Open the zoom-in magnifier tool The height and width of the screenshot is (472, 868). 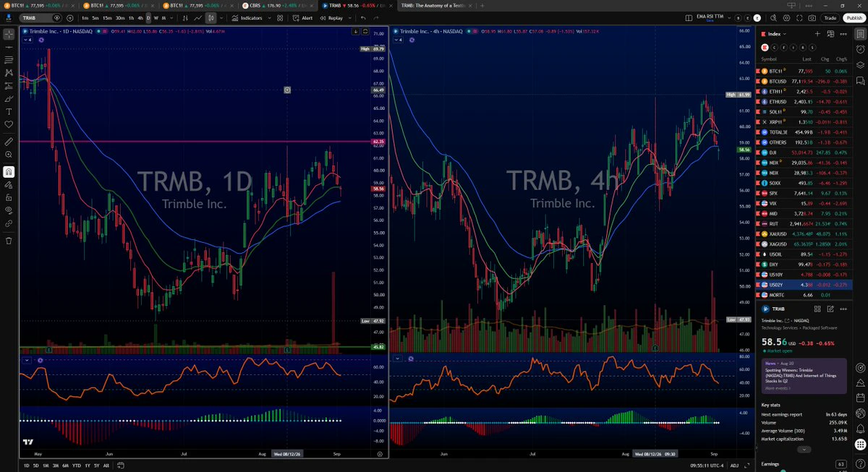click(9, 154)
